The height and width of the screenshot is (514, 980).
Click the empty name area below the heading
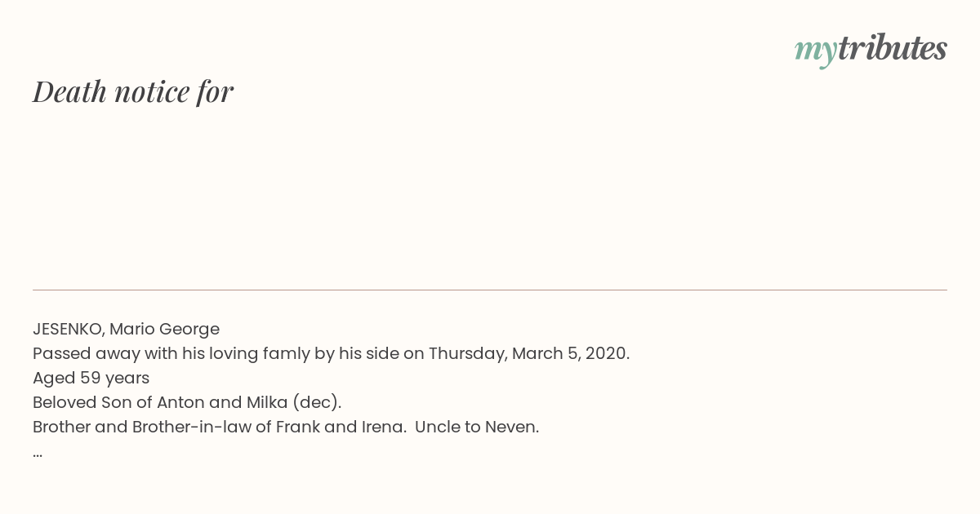click(x=490, y=196)
